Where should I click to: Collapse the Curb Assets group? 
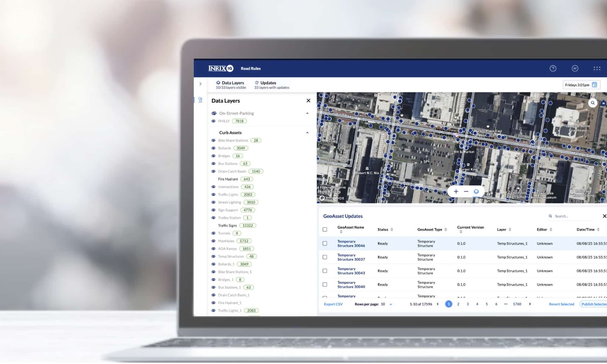[x=307, y=133]
